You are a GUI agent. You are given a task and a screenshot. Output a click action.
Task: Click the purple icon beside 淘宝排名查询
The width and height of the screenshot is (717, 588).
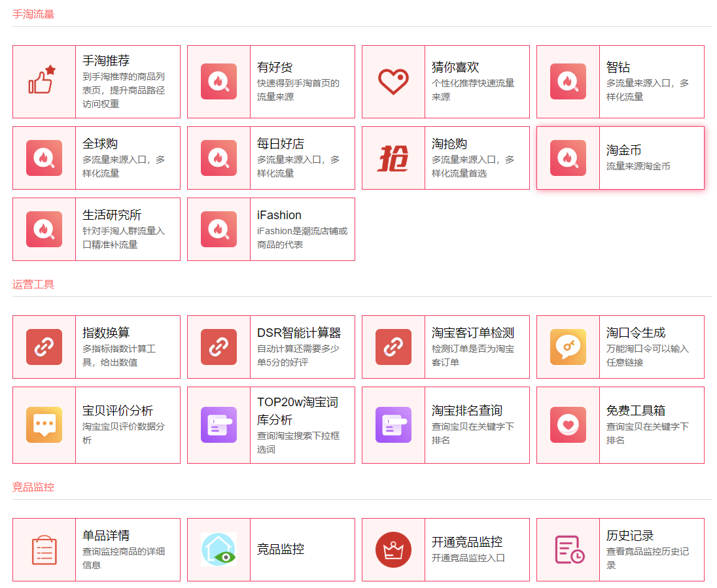tap(393, 424)
